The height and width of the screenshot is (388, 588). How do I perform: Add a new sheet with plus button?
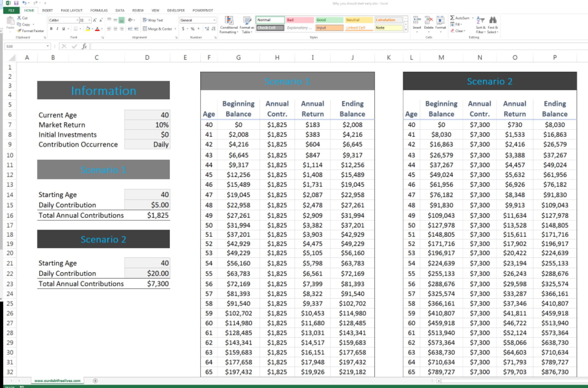click(95, 381)
